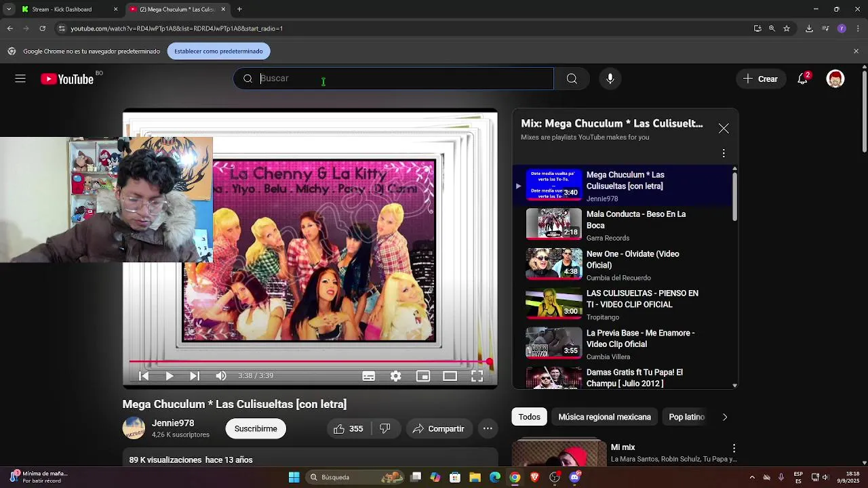Share the video via Compartir
Image resolution: width=868 pixels, height=488 pixels.
439,428
